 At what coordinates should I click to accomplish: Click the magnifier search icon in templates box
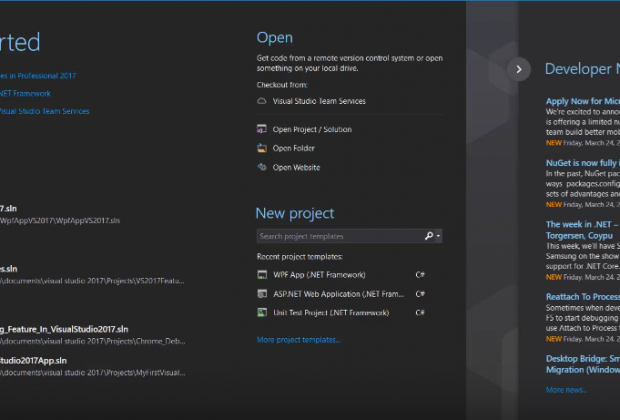point(428,236)
